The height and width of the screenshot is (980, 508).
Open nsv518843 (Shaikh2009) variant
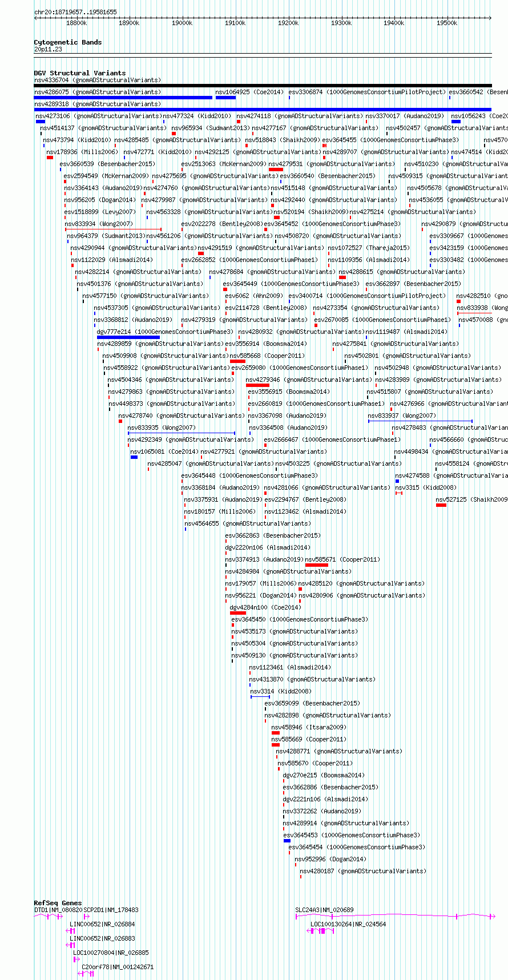[283, 140]
